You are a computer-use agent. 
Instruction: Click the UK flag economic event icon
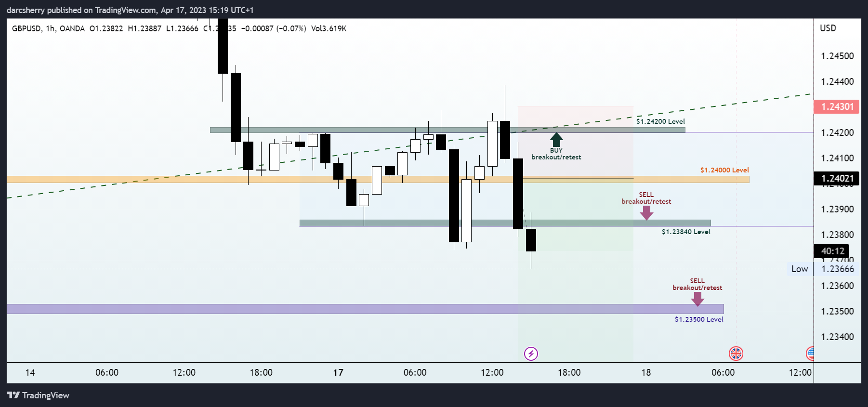coord(736,354)
